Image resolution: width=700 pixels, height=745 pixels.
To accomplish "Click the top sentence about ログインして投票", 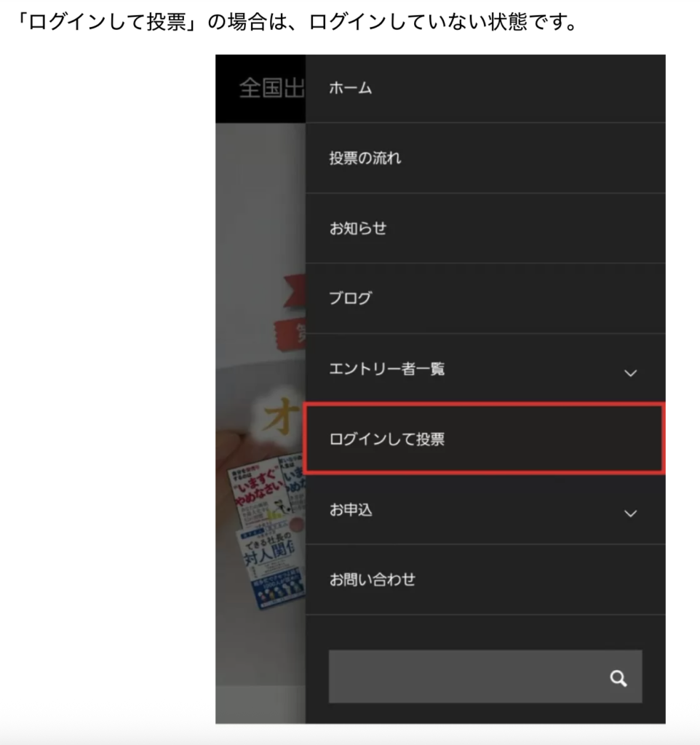I will [x=297, y=21].
